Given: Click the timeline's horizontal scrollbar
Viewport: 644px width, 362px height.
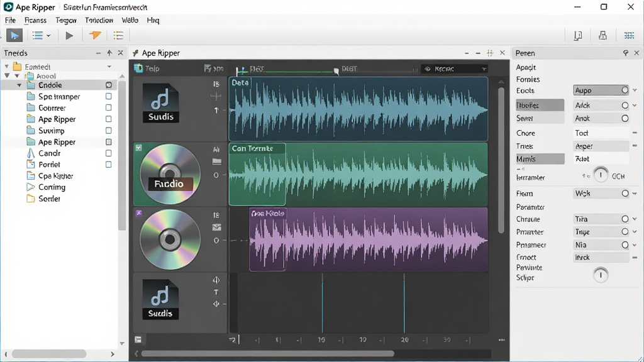Looking at the screenshot, I should click(268, 353).
